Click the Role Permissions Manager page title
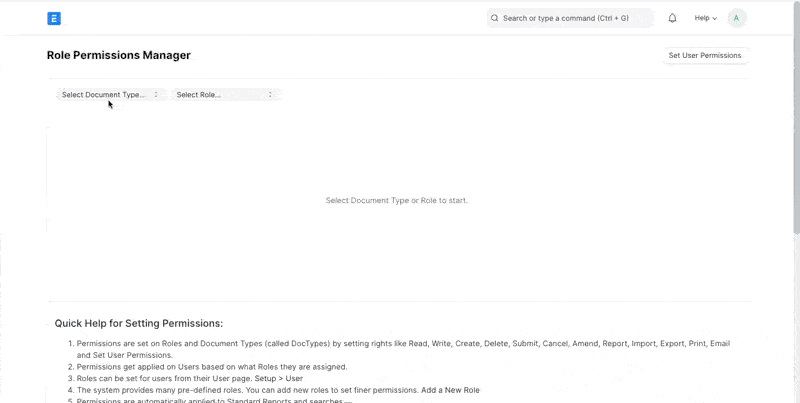This screenshot has width=800, height=403. (118, 56)
